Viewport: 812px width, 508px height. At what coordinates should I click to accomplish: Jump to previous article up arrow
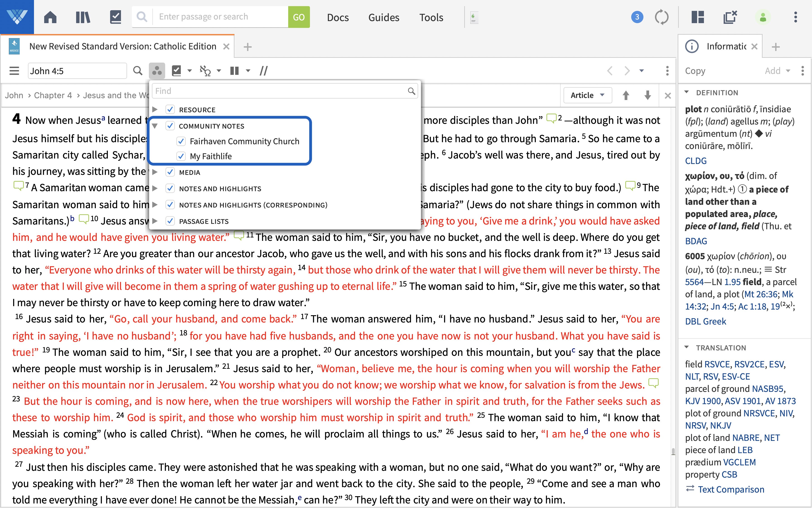[x=626, y=95]
